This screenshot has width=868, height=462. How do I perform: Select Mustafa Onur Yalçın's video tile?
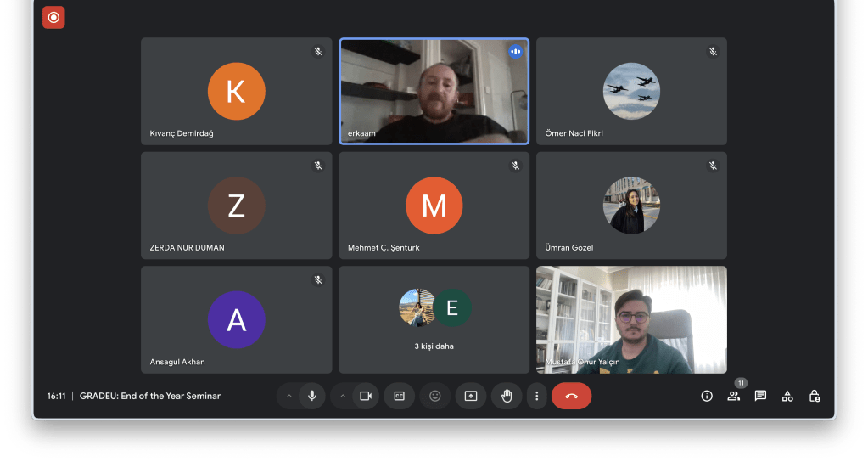[631, 319]
